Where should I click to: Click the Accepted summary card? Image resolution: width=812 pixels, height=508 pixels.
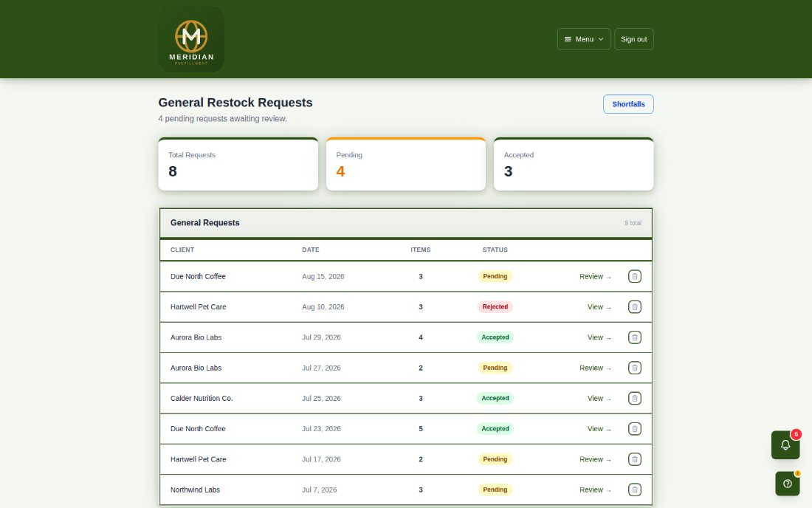click(574, 164)
